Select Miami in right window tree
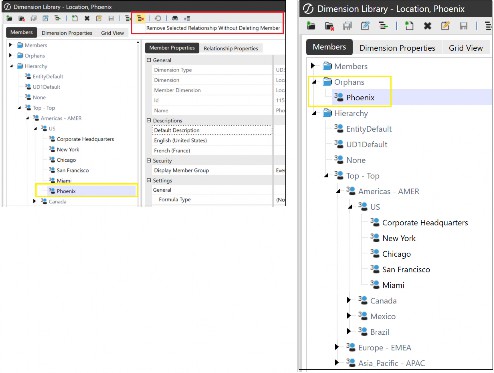This screenshot has height=373, width=494. coord(393,285)
